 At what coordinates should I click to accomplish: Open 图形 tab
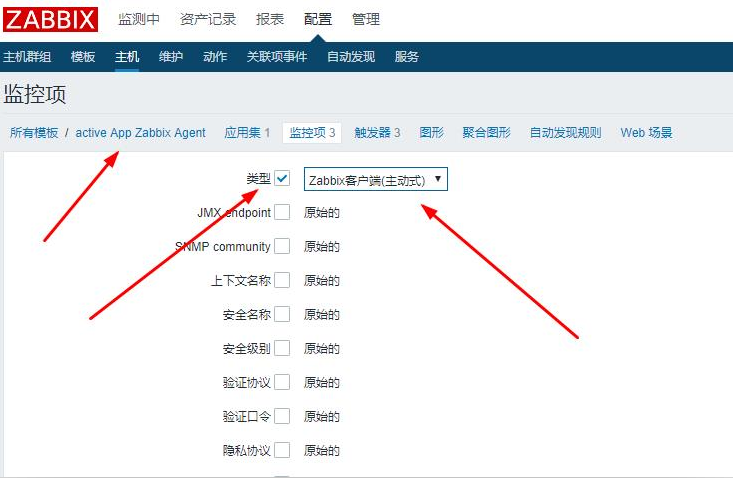click(431, 133)
